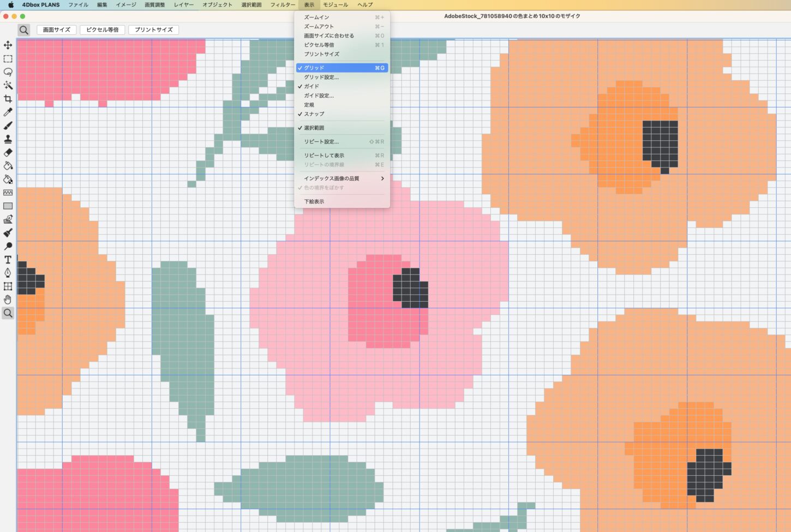Screen dimensions: 791x532
Task: Select the Eraser tool
Action: pyautogui.click(x=8, y=152)
